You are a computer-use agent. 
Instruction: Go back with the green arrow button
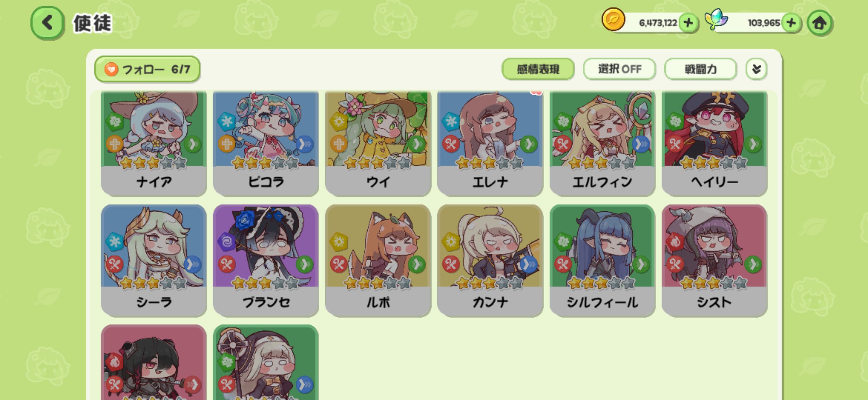(x=47, y=23)
